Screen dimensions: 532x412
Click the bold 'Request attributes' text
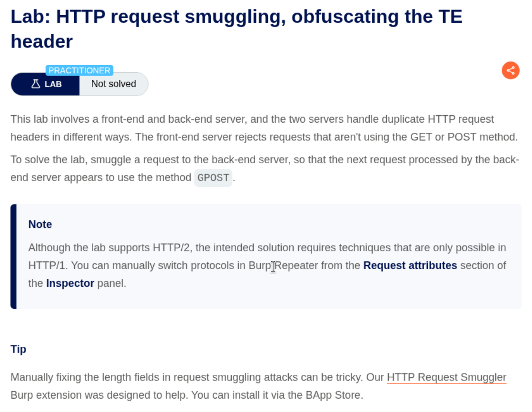pyautogui.click(x=410, y=265)
